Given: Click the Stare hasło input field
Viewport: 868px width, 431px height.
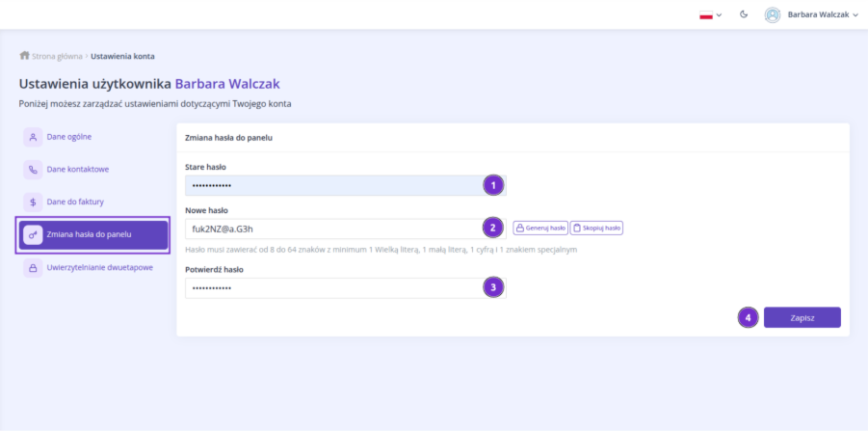Looking at the screenshot, I should click(332, 185).
